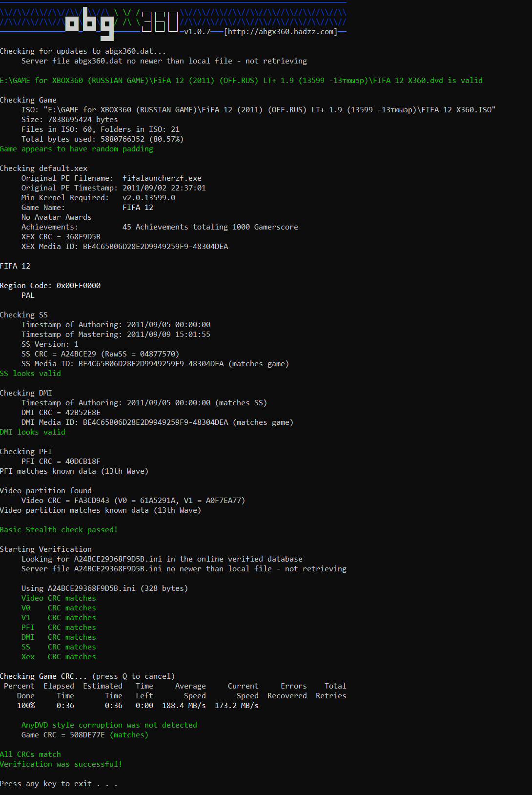Click 'Using A24BCE29368F9D5B.ini (328 bytes)'
Screen dimensions: 532x795
tap(105, 588)
